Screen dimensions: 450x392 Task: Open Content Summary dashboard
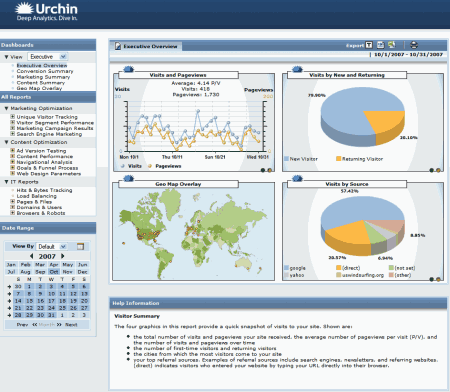[x=41, y=83]
